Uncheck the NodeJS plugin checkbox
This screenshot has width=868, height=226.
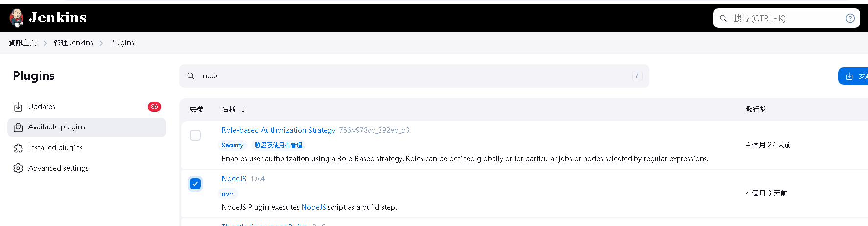click(x=195, y=184)
